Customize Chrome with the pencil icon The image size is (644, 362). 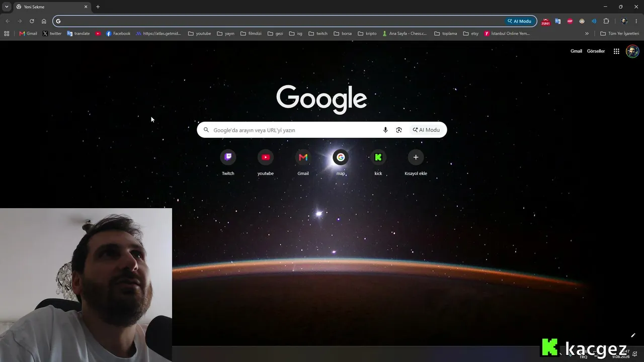coord(633,335)
